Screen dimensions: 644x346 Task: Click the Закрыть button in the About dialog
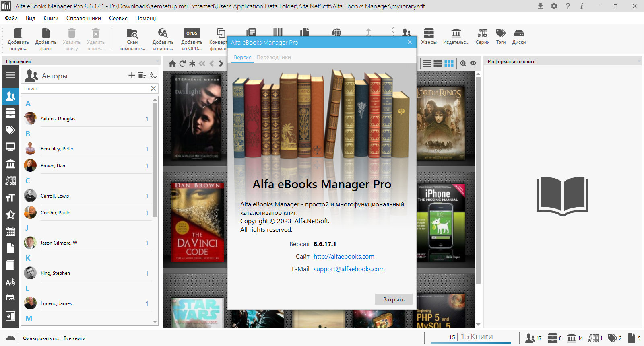[x=394, y=299]
